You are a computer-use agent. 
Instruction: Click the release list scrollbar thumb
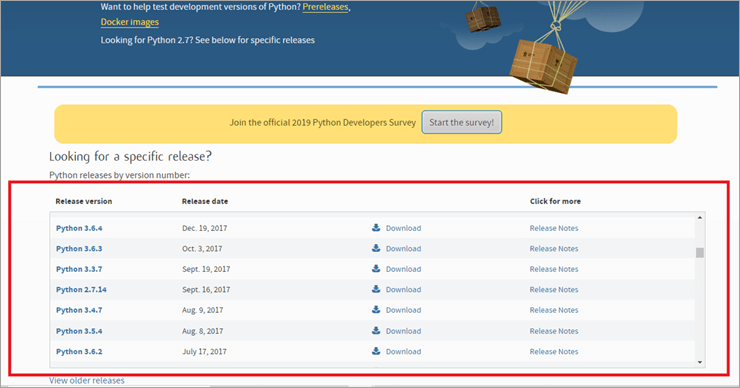pos(700,253)
